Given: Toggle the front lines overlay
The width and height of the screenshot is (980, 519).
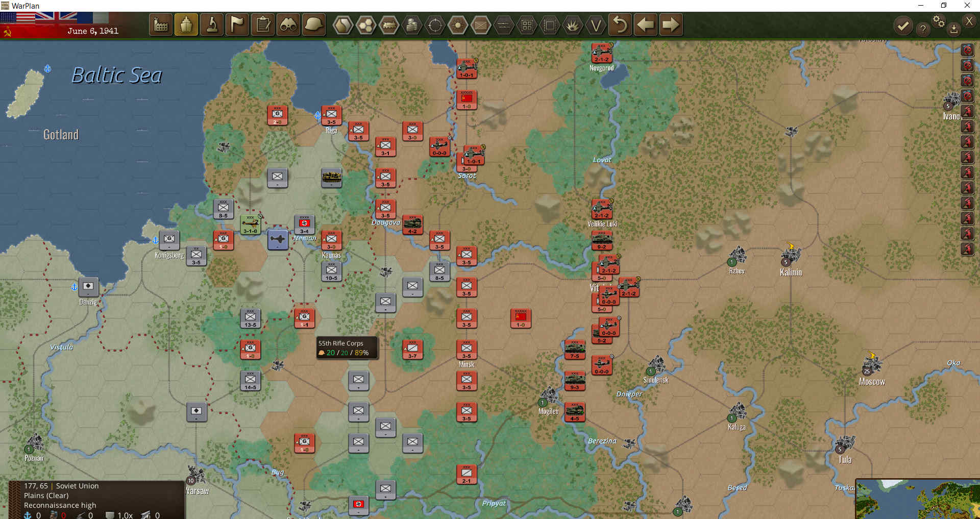Looking at the screenshot, I should [504, 25].
